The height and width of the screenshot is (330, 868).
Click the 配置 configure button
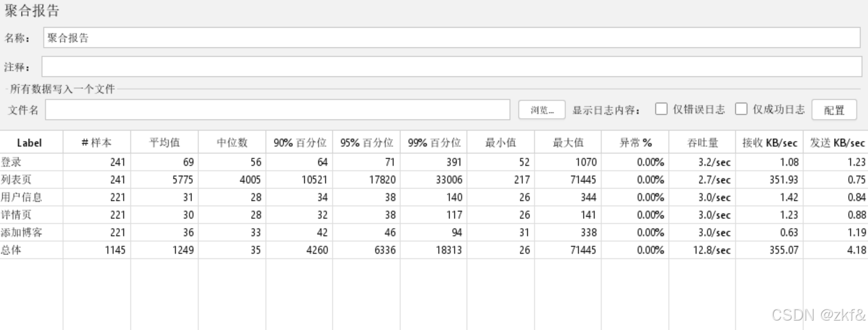tap(834, 110)
